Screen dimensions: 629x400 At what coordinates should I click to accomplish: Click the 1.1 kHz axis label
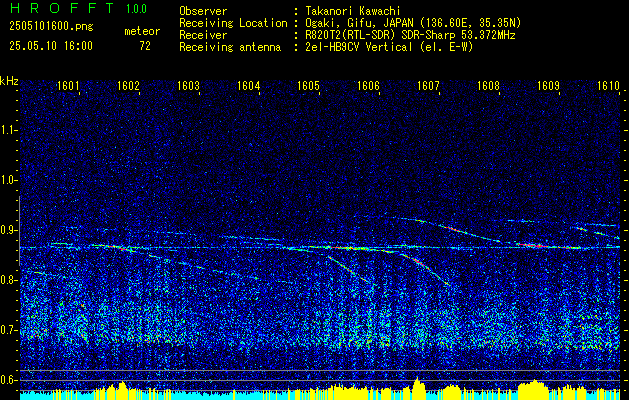[8, 130]
